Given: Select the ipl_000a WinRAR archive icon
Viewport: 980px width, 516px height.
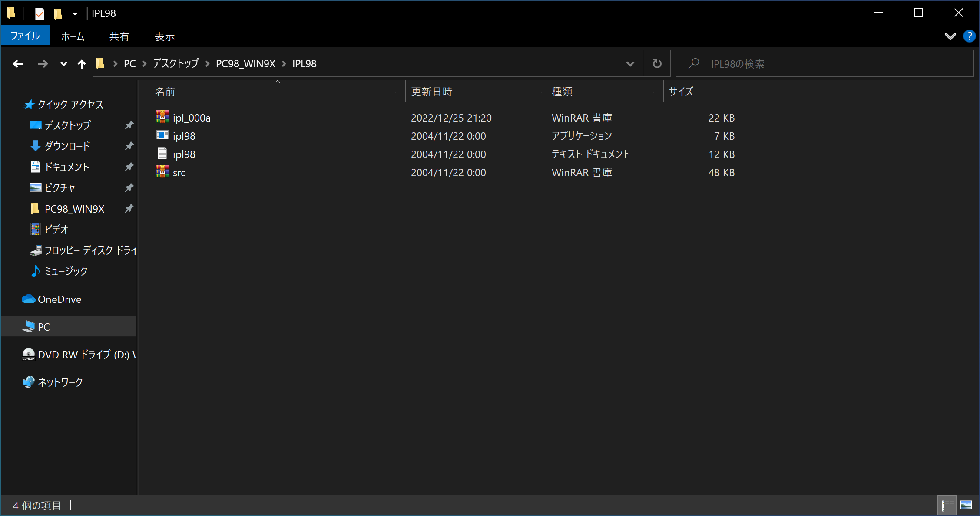Looking at the screenshot, I should pyautogui.click(x=162, y=117).
